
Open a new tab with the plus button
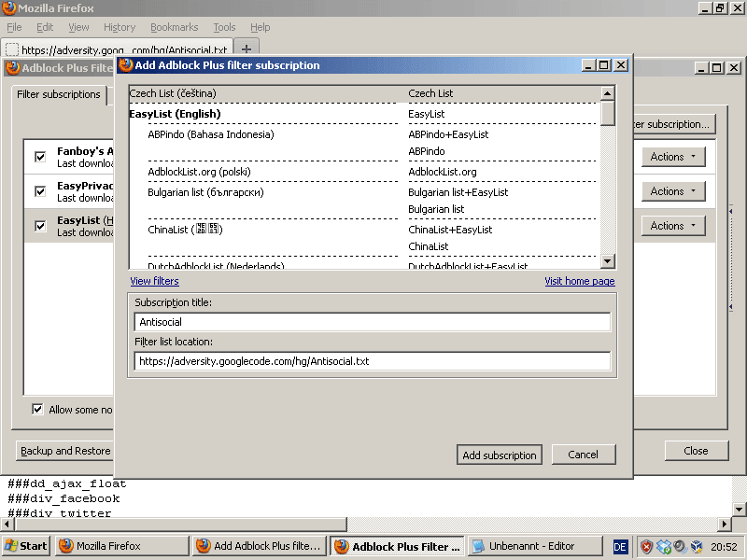click(247, 49)
